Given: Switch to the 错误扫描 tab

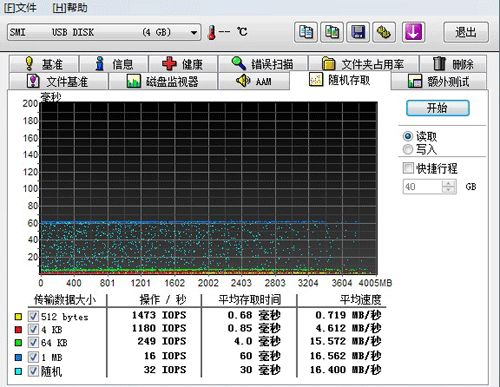Looking at the screenshot, I should pyautogui.click(x=263, y=64).
